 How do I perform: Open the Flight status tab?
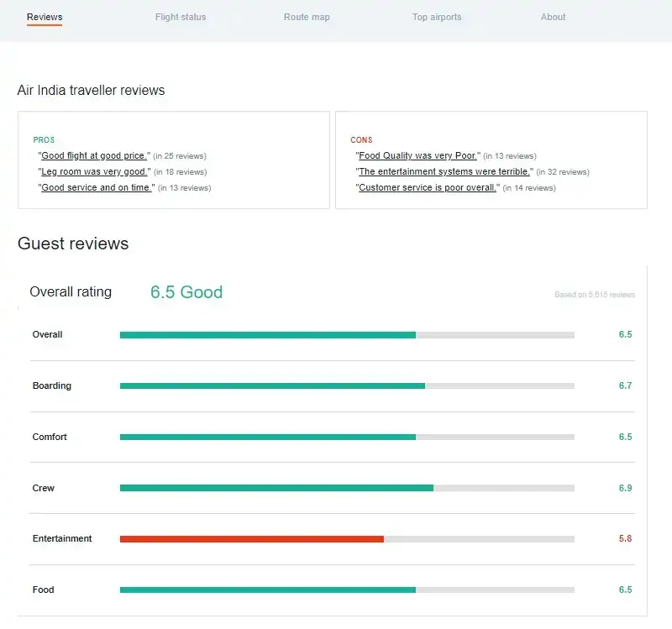181,17
